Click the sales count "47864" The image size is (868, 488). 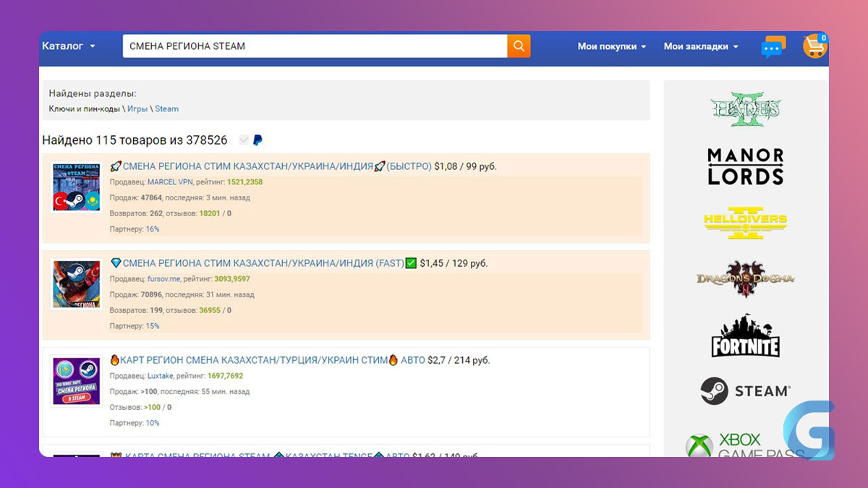coord(151,198)
